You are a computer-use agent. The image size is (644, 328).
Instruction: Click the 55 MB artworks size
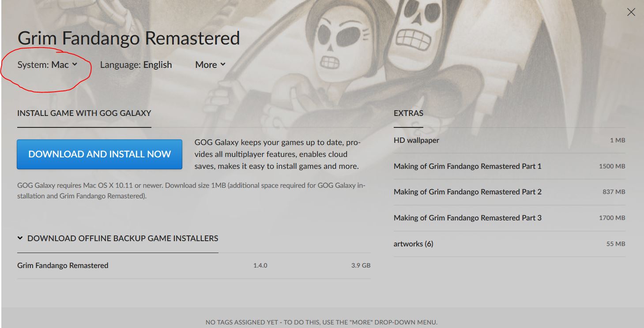pyautogui.click(x=616, y=244)
